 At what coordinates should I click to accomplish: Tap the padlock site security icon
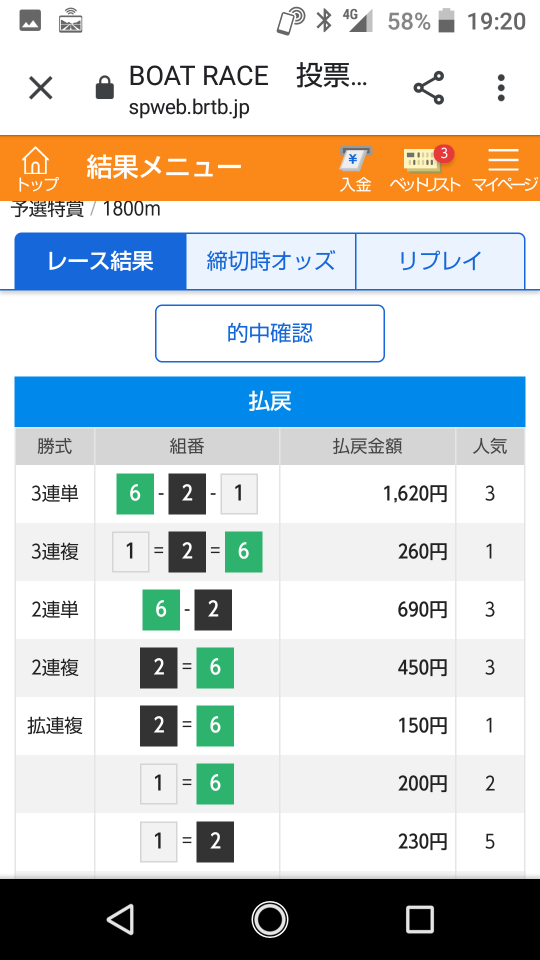[x=105, y=88]
